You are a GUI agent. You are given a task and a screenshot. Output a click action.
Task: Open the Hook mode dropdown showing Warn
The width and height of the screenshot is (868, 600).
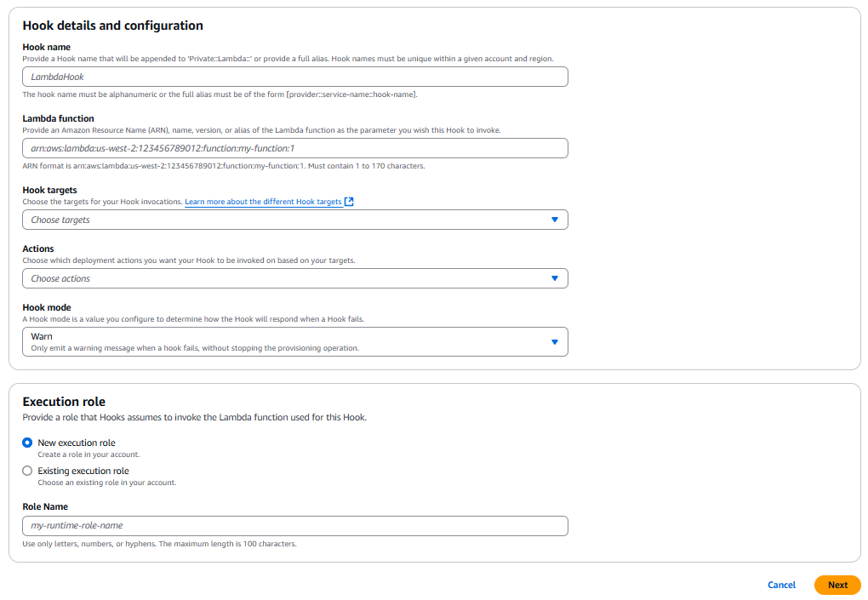tap(294, 340)
